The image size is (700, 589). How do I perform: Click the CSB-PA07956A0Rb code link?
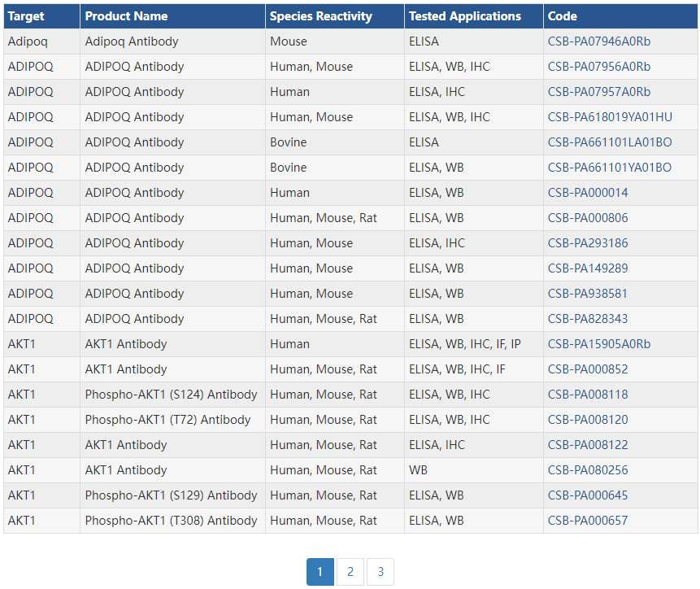(x=598, y=67)
